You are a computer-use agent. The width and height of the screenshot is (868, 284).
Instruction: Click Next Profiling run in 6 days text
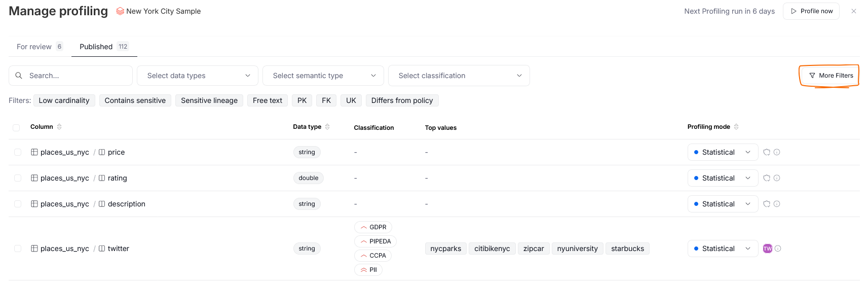(x=729, y=11)
